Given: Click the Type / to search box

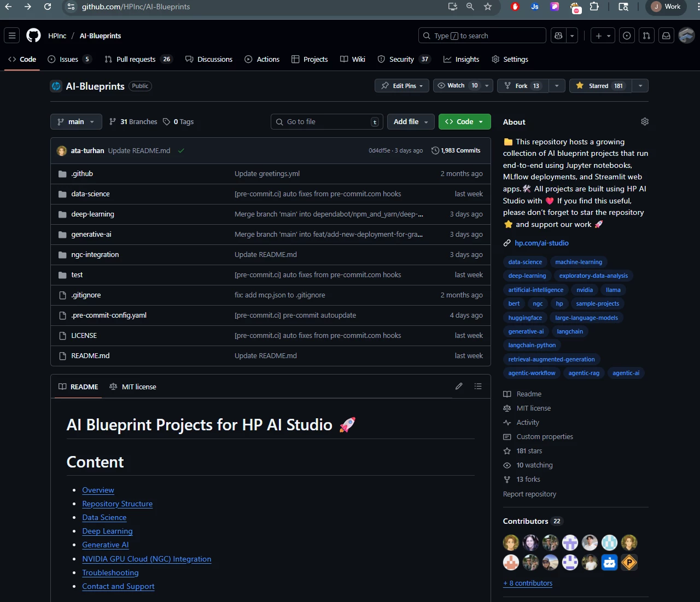Looking at the screenshot, I should coord(482,36).
